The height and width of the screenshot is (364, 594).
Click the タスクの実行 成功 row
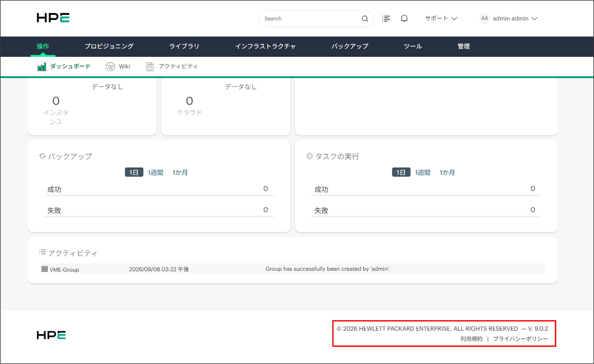[x=426, y=189]
